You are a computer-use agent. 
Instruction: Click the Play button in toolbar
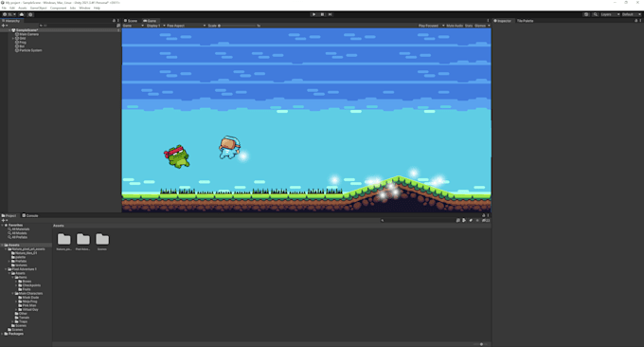pos(314,14)
